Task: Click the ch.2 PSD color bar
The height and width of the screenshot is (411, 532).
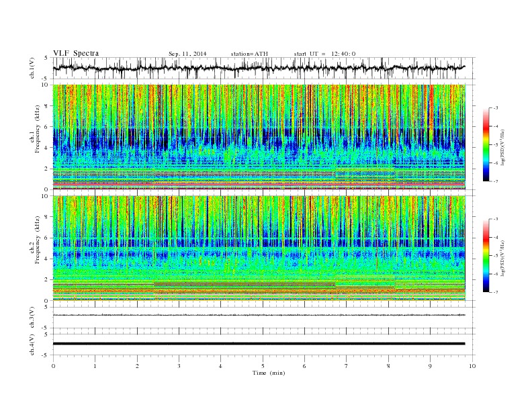Action: [486, 256]
